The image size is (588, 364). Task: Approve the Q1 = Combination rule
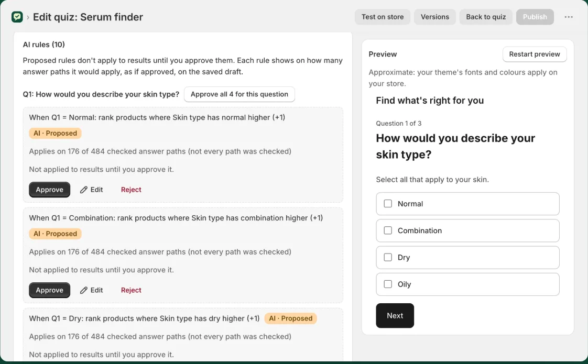pyautogui.click(x=49, y=290)
